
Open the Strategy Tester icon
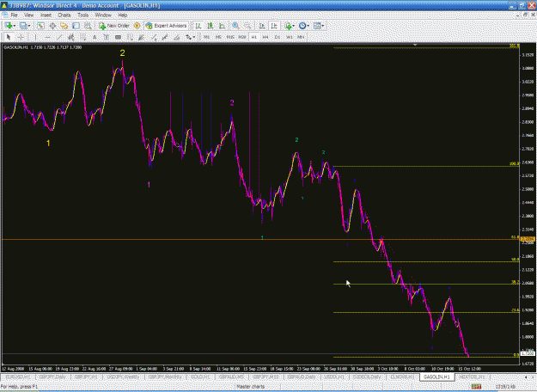click(x=88, y=26)
